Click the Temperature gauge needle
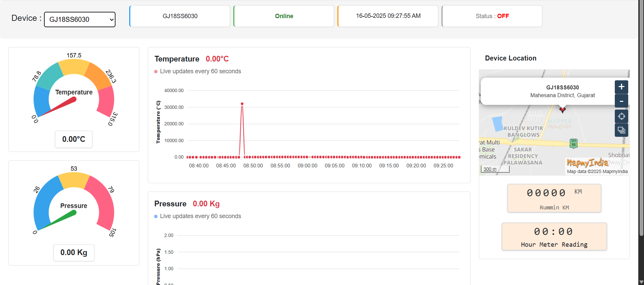644x285 pixels. [x=59, y=107]
